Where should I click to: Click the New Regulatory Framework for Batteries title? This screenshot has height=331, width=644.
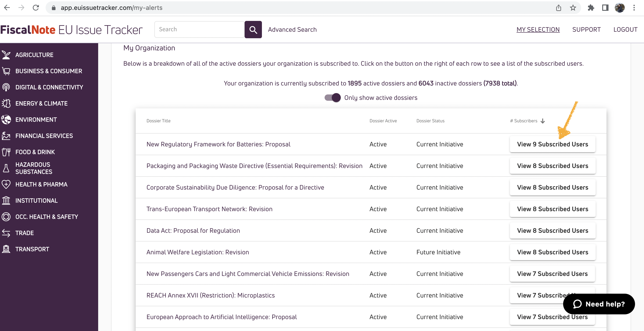coord(218,144)
